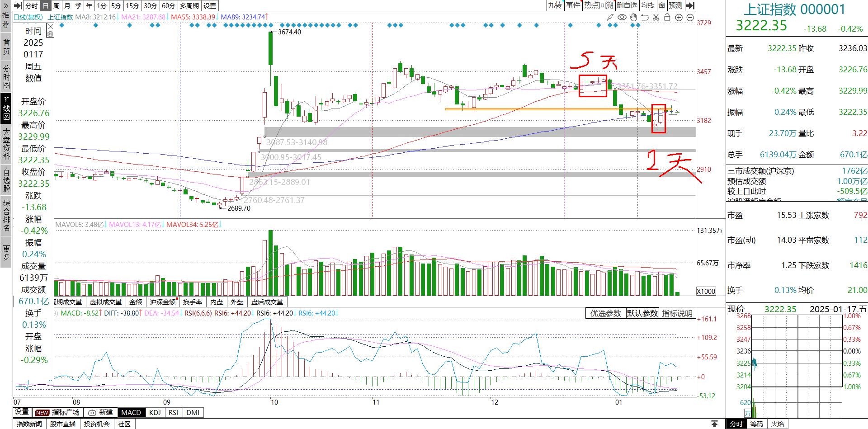
Task: Activate the hand pan tool
Action: pos(633,17)
